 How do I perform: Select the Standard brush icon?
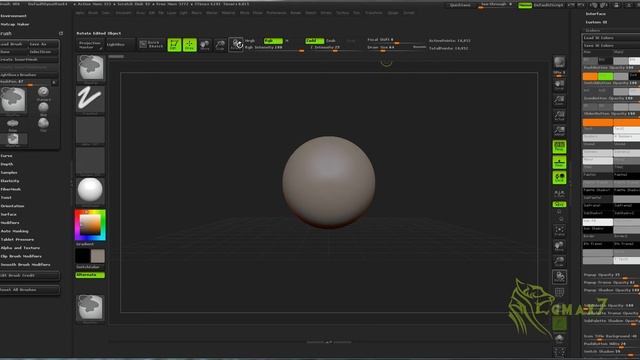click(43, 93)
